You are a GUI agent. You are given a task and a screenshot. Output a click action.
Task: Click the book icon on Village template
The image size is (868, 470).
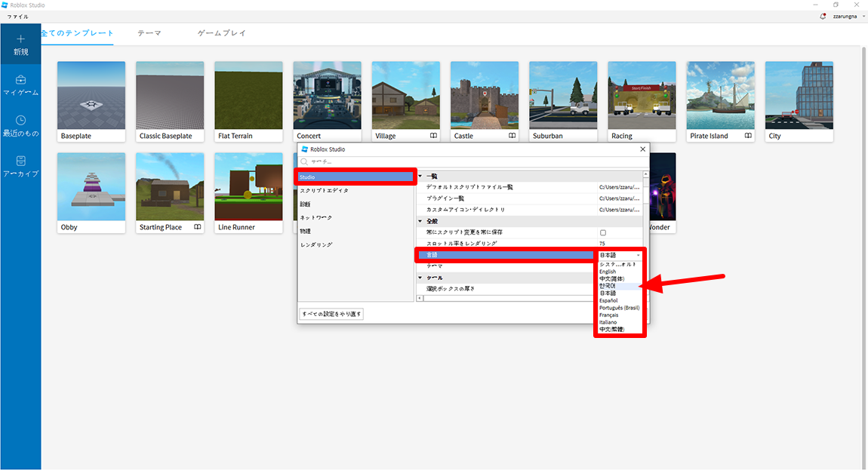[433, 136]
